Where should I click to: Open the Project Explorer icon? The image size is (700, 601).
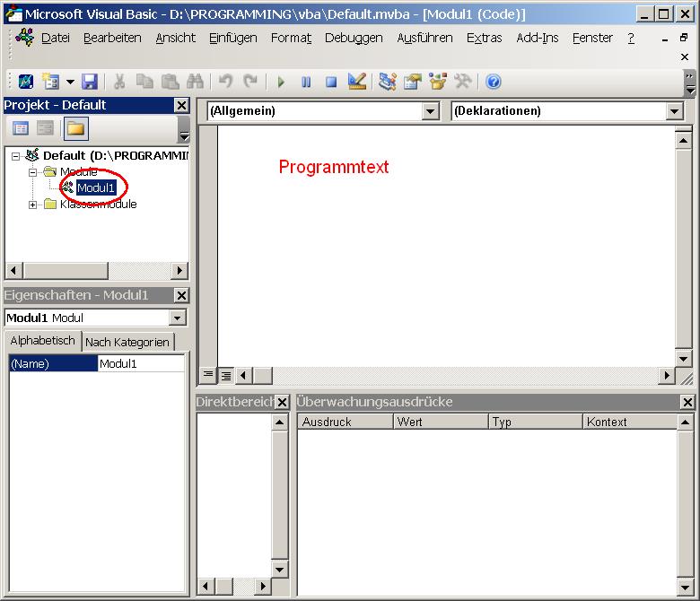coord(387,82)
